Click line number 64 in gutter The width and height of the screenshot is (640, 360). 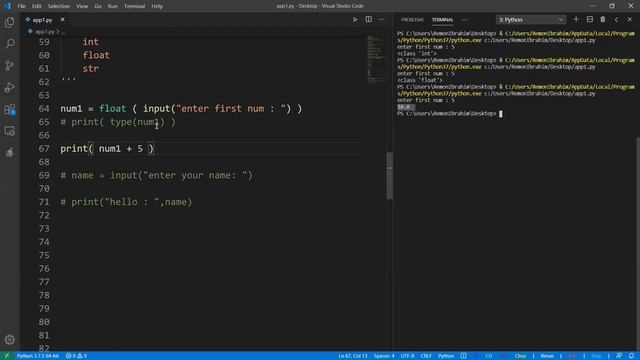tap(44, 109)
